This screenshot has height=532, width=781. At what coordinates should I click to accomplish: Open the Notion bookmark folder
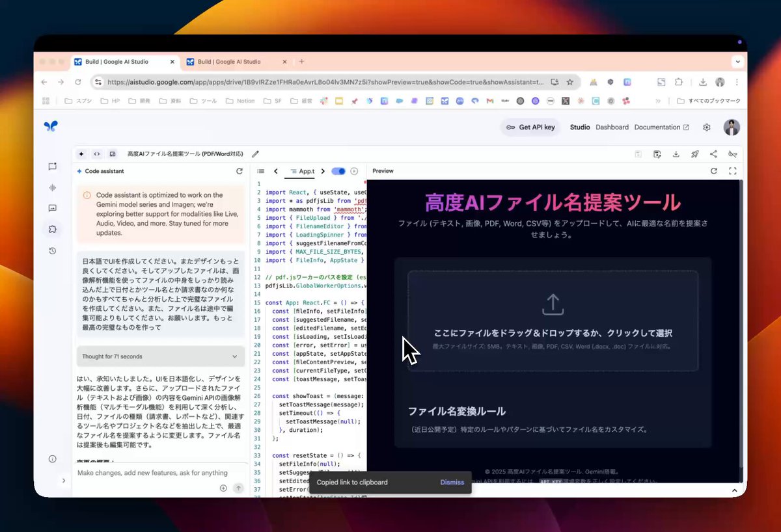pyautogui.click(x=240, y=101)
